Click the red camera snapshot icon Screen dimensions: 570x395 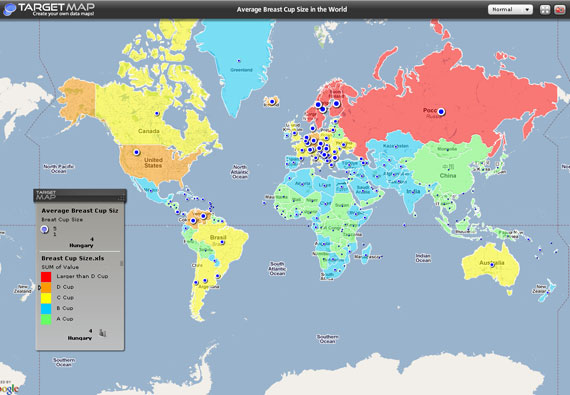pyautogui.click(x=559, y=10)
